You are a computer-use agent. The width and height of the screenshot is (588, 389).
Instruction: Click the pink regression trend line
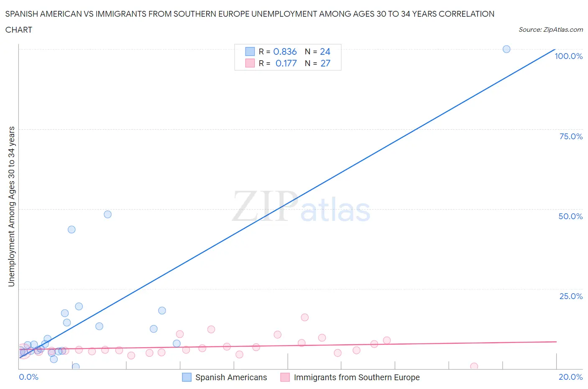click(x=288, y=345)
